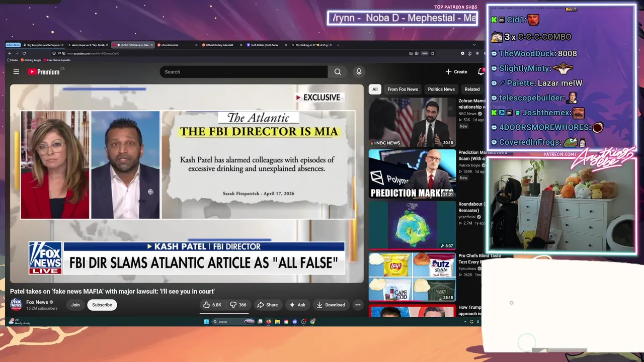Open the three-dot more actions menu
This screenshot has height=362, width=644.
(358, 305)
